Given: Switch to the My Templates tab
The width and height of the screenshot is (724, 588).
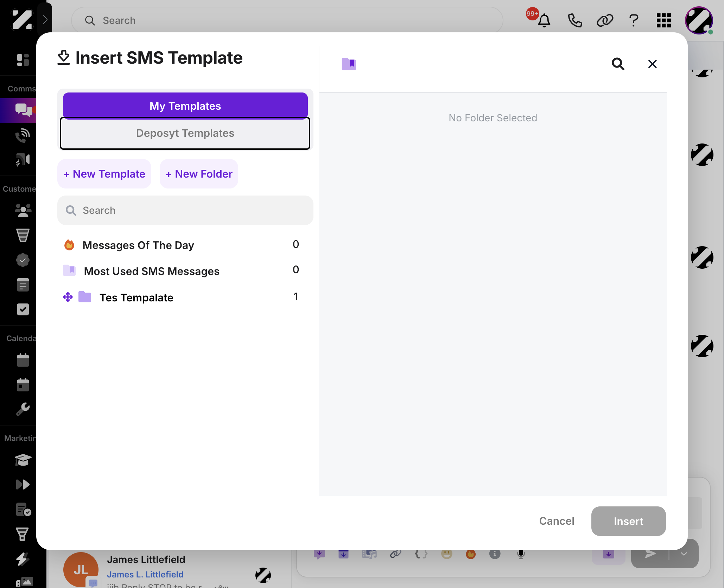Looking at the screenshot, I should pyautogui.click(x=185, y=106).
